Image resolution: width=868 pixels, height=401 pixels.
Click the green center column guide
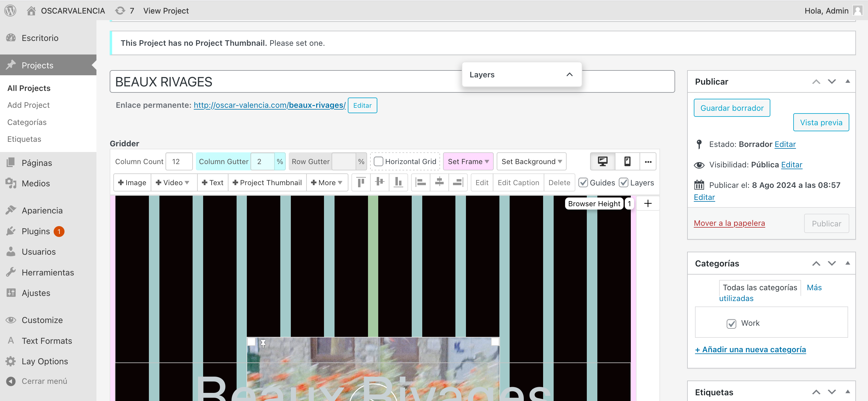coord(373,266)
